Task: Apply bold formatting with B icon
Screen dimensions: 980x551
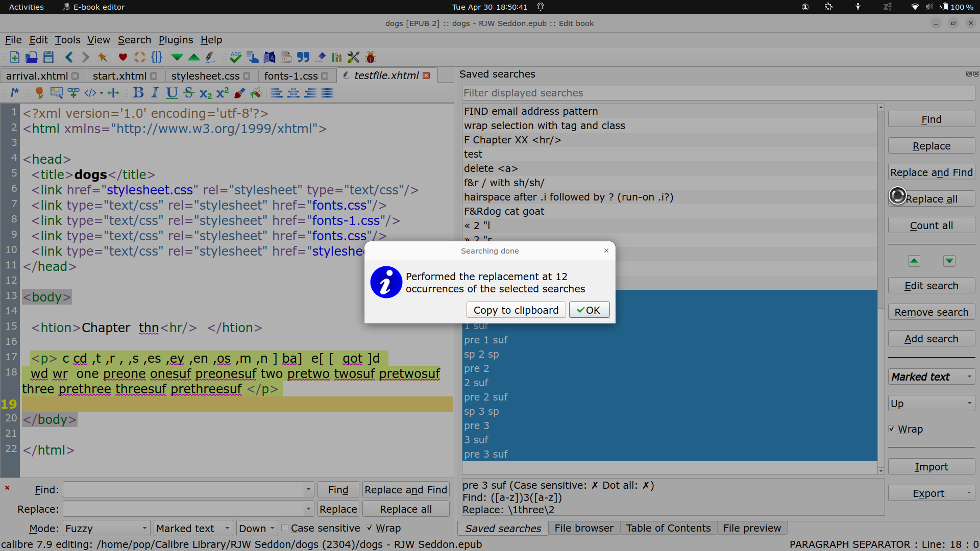Action: tap(138, 93)
